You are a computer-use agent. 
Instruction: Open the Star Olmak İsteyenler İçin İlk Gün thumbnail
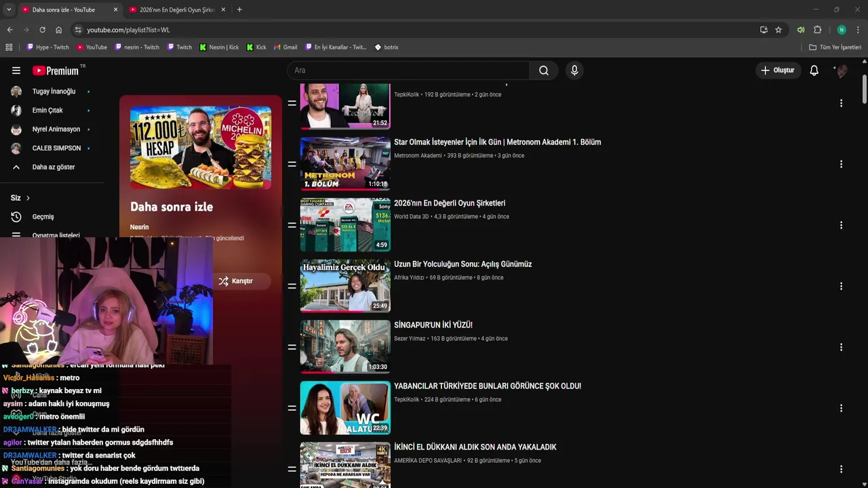pos(345,163)
